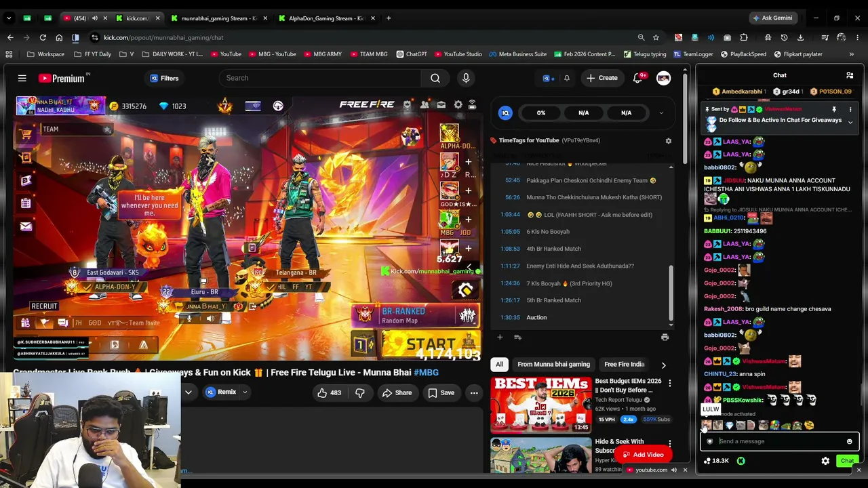Click the Send a message chat input
Screen dimensions: 868x488
tap(779, 441)
